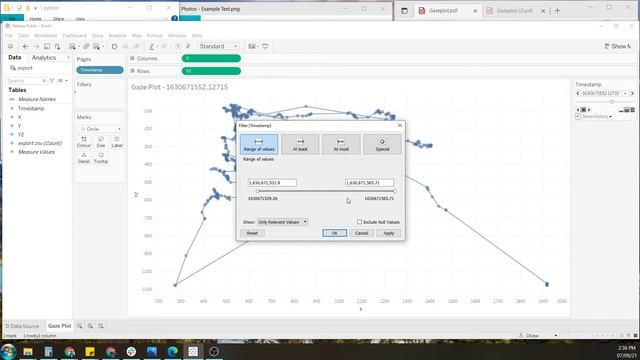Screen dimensions: 640x360
Task: Click the Y2 pill on Rows shelf
Action: point(211,71)
